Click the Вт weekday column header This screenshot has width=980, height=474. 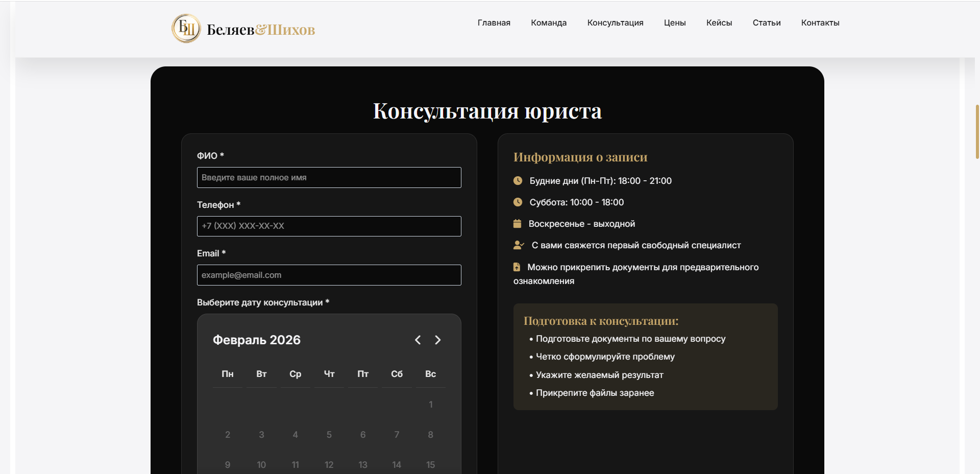(261, 374)
